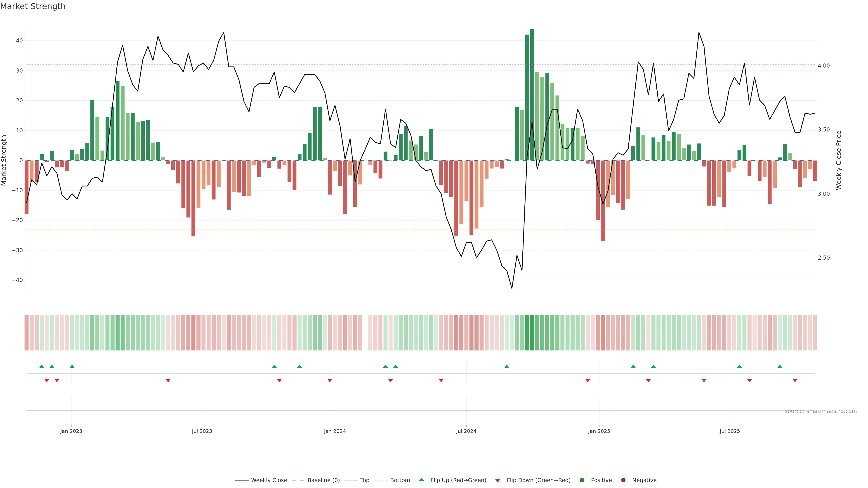This screenshot has height=488, width=868.
Task: Click the first green flip-up triangle marker
Action: (42, 366)
